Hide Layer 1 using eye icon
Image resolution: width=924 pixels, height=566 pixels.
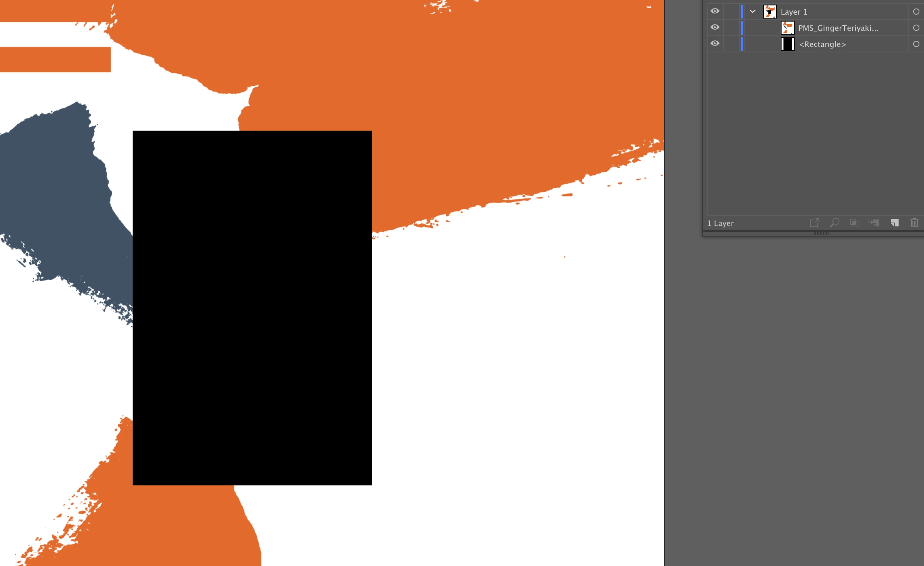click(x=715, y=11)
